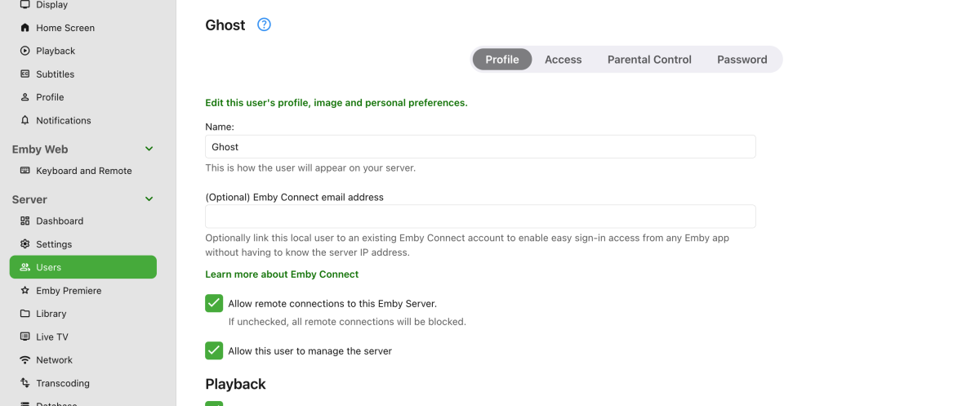Viewport: 980px width, 406px height.
Task: Click the Profile person icon in sidebar
Action: point(24,97)
